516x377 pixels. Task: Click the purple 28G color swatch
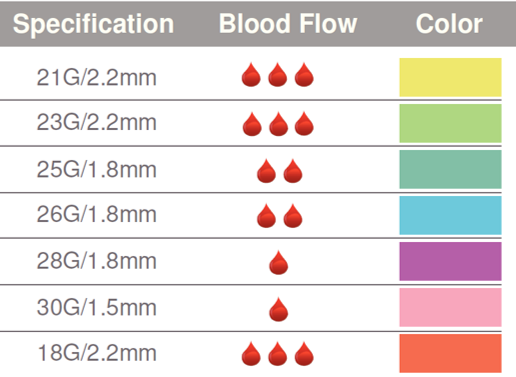click(x=450, y=261)
